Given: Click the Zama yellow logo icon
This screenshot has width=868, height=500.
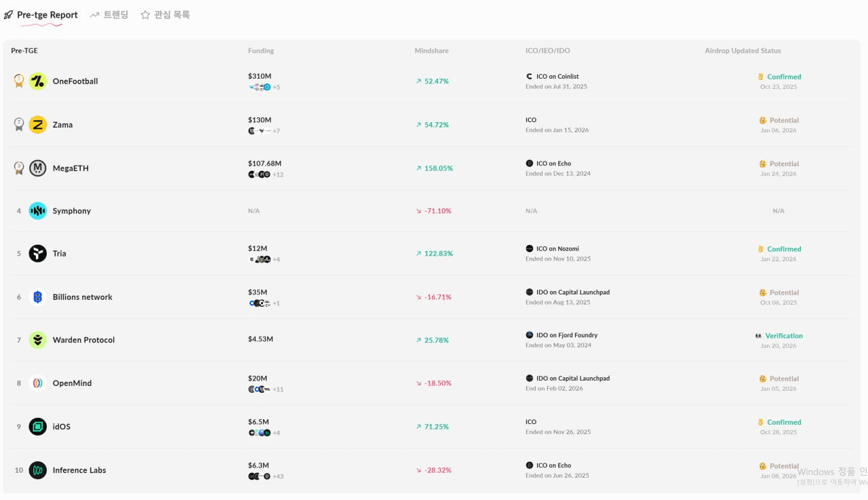Looking at the screenshot, I should click(37, 125).
